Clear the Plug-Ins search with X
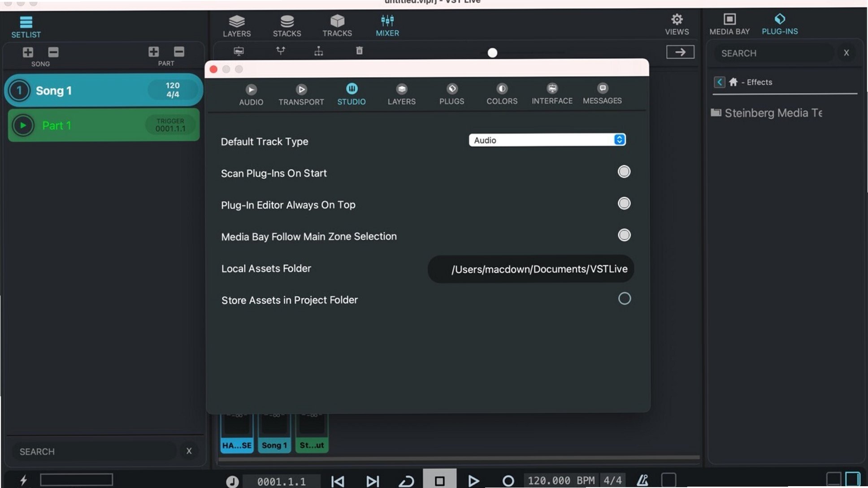 846,52
